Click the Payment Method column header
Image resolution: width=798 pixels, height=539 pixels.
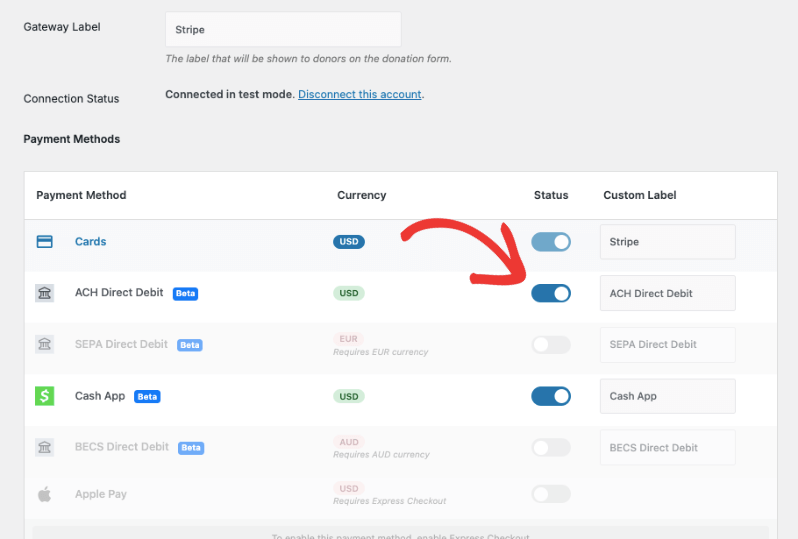coord(81,195)
